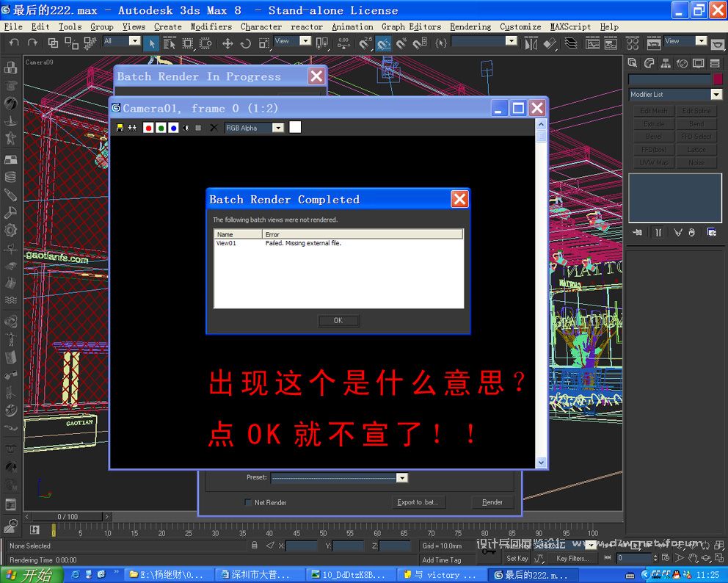Open the E:\杨继财 folder taskbar item

point(169,575)
